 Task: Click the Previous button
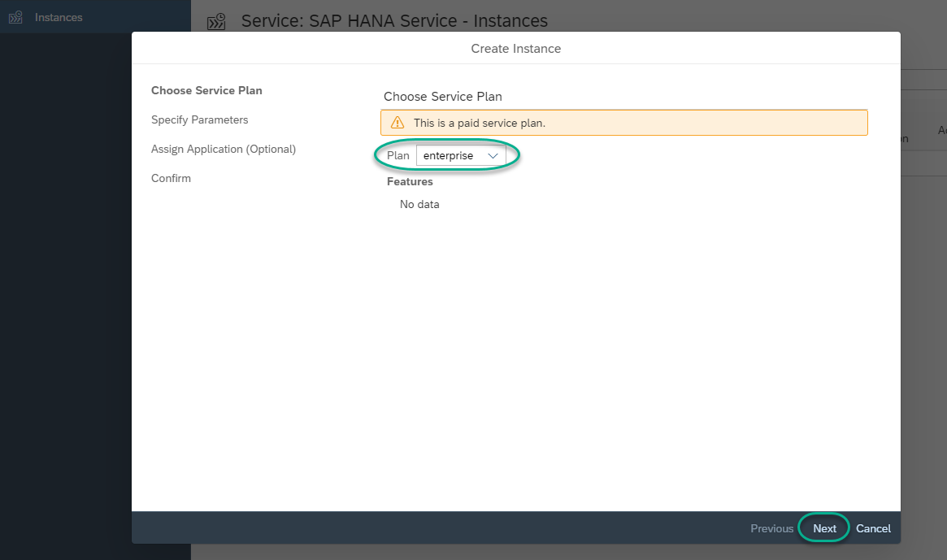click(771, 528)
